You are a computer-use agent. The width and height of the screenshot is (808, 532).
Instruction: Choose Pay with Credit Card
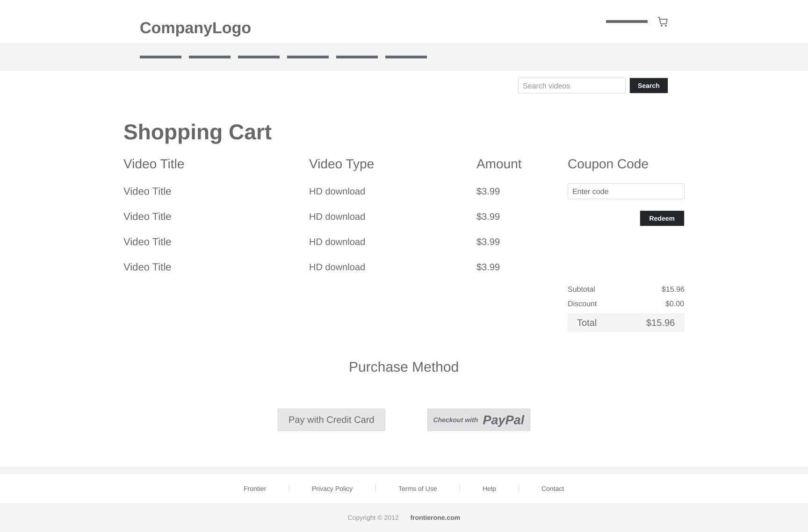pos(331,420)
